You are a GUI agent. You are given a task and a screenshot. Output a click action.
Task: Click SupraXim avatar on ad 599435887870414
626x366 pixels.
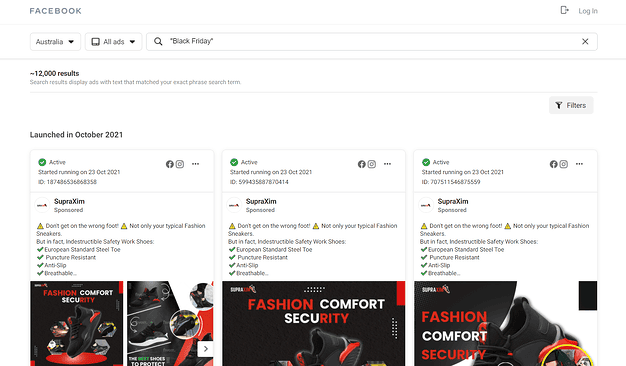(234, 205)
